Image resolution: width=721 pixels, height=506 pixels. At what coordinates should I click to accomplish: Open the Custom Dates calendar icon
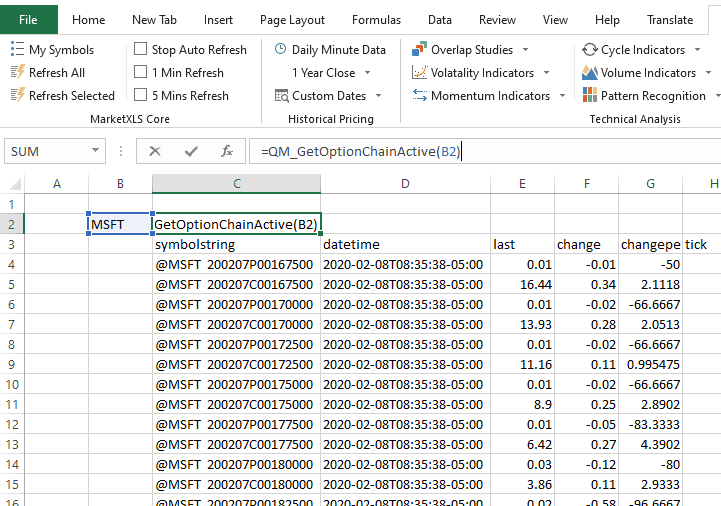pyautogui.click(x=282, y=96)
